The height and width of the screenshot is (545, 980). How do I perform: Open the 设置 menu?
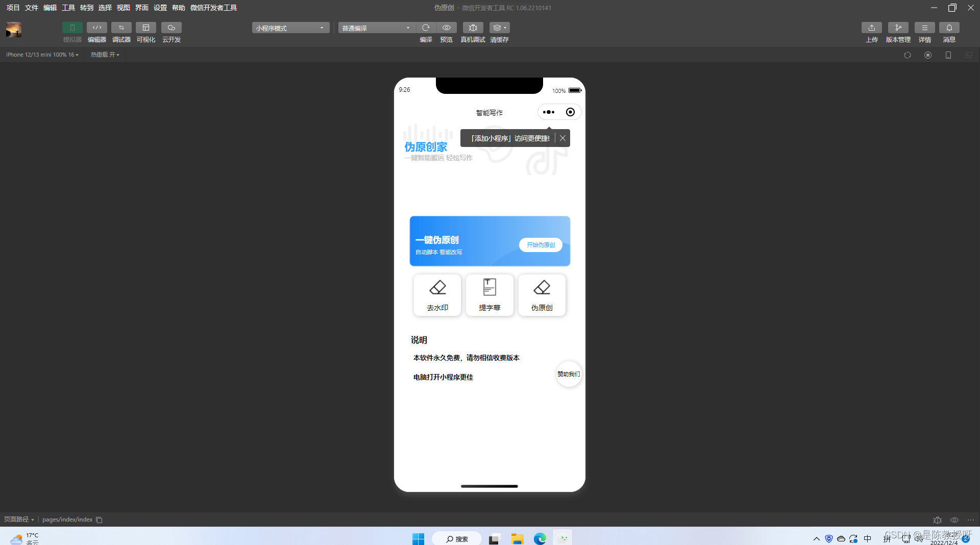[160, 8]
